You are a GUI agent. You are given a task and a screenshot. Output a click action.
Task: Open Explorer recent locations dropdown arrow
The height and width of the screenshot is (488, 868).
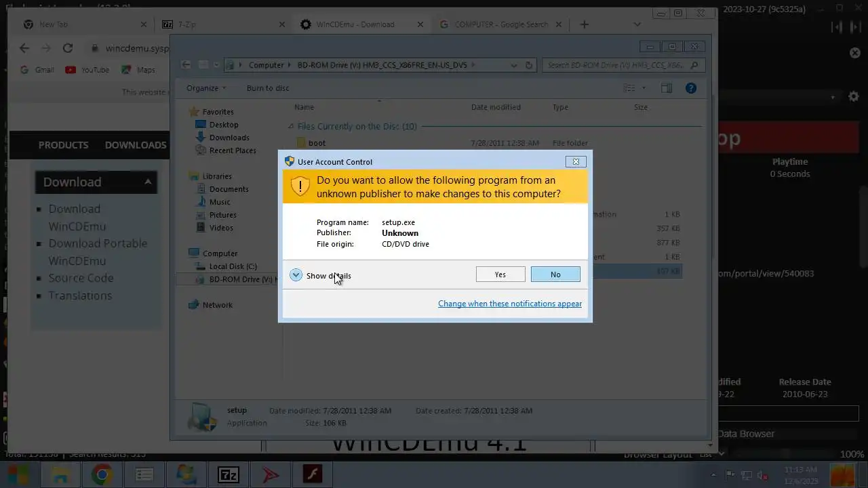216,65
